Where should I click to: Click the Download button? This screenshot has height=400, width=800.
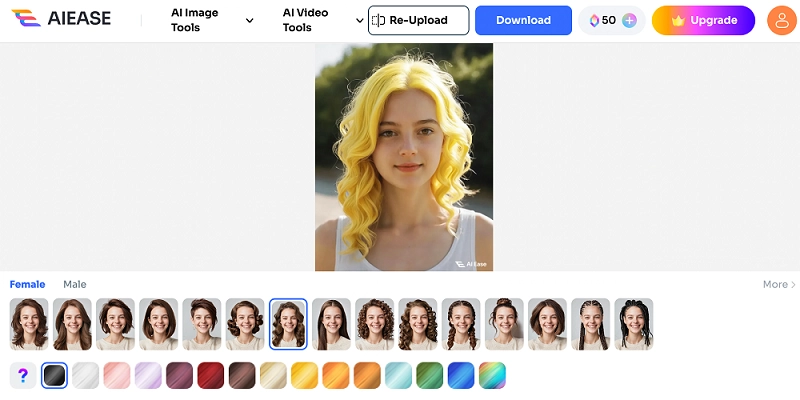tap(523, 20)
